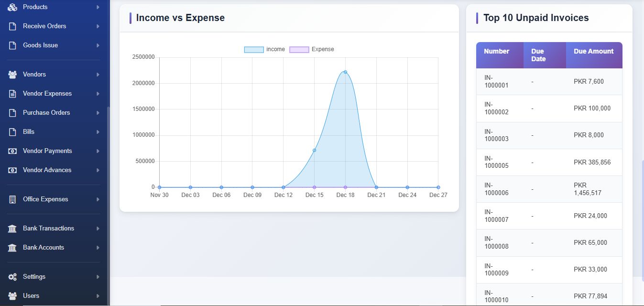Click the blue income legend swatch
This screenshot has height=306, width=644.
point(254,50)
